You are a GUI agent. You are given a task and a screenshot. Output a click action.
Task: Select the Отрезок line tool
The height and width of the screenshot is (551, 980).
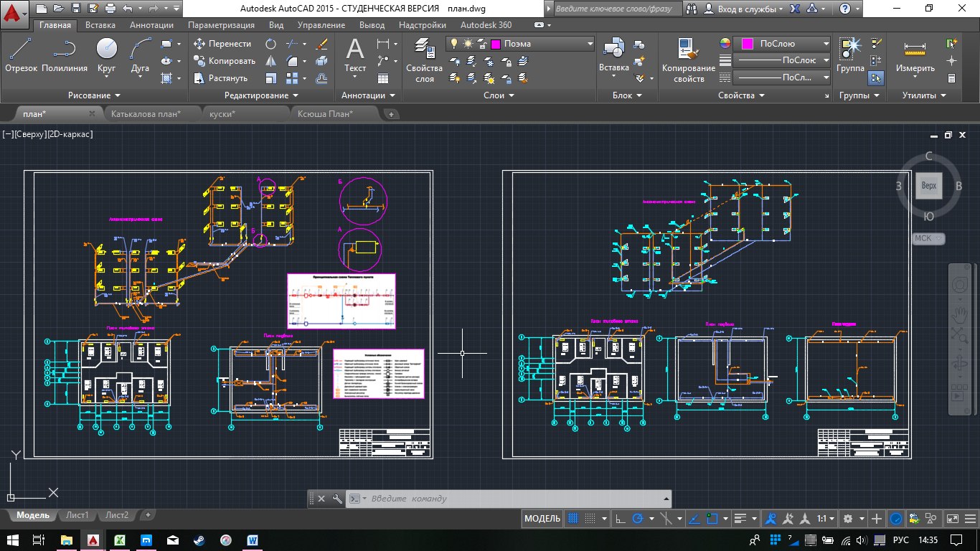click(x=21, y=55)
